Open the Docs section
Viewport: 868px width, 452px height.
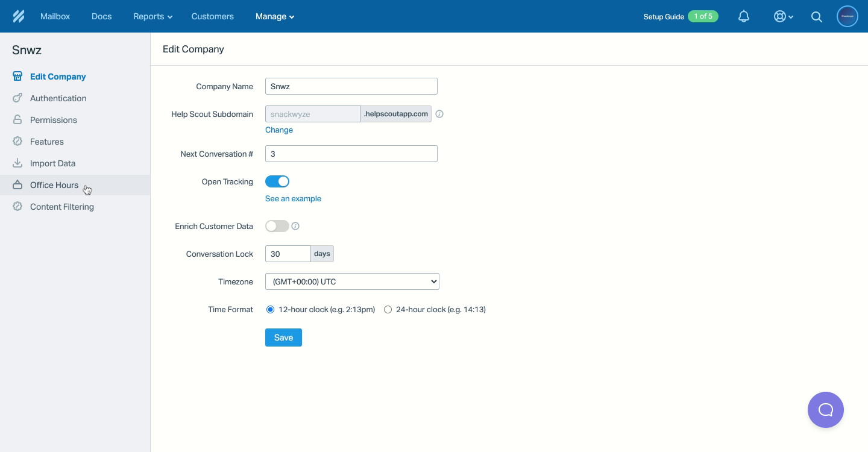[102, 16]
